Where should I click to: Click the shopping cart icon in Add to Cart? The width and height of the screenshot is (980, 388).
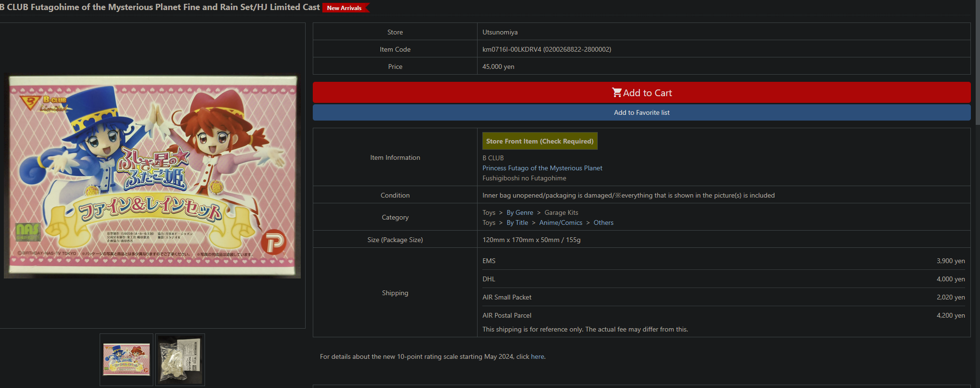click(616, 92)
